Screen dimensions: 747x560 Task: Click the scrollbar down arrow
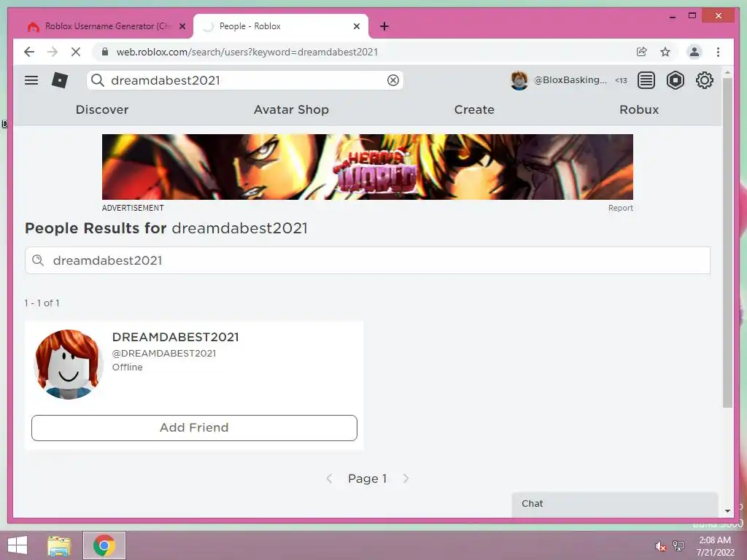tap(727, 511)
